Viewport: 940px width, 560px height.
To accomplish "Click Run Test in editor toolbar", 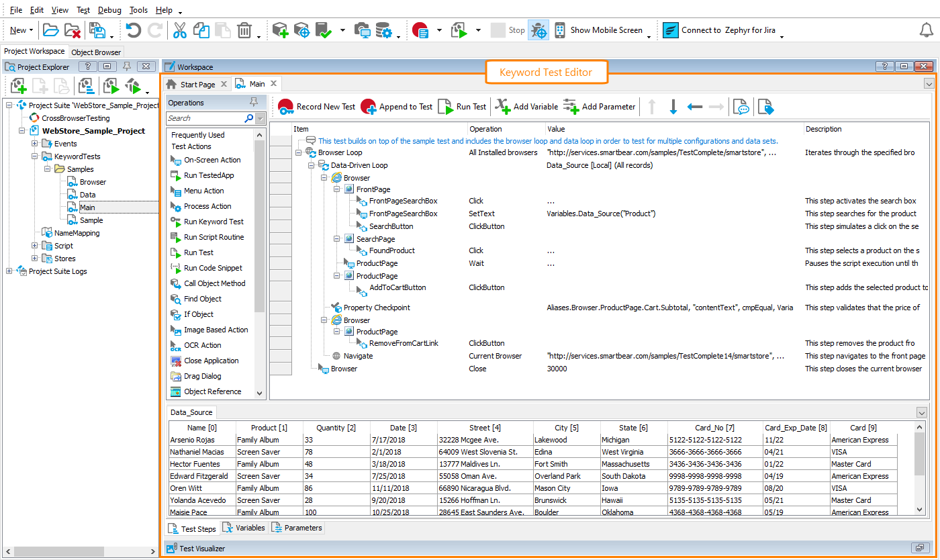I will (x=462, y=106).
